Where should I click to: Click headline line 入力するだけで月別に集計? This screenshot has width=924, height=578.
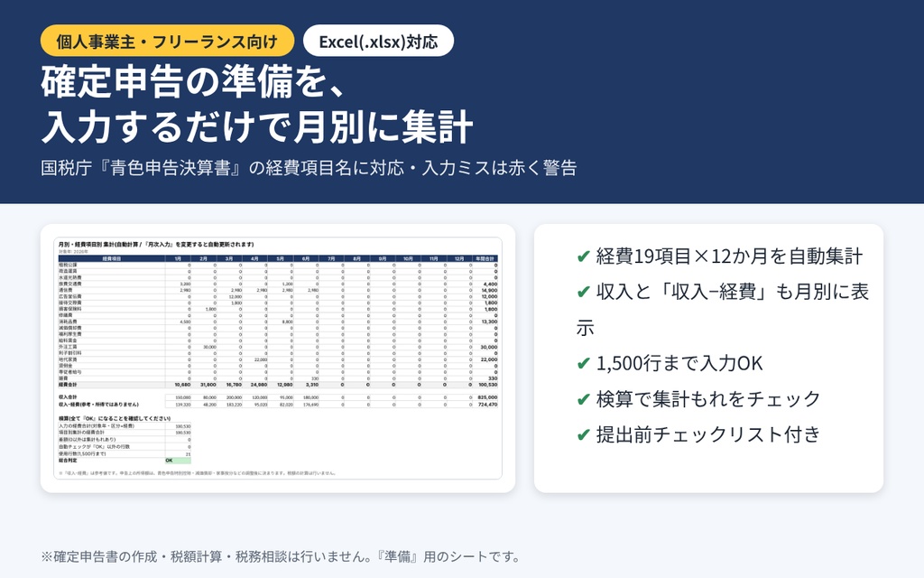257,126
